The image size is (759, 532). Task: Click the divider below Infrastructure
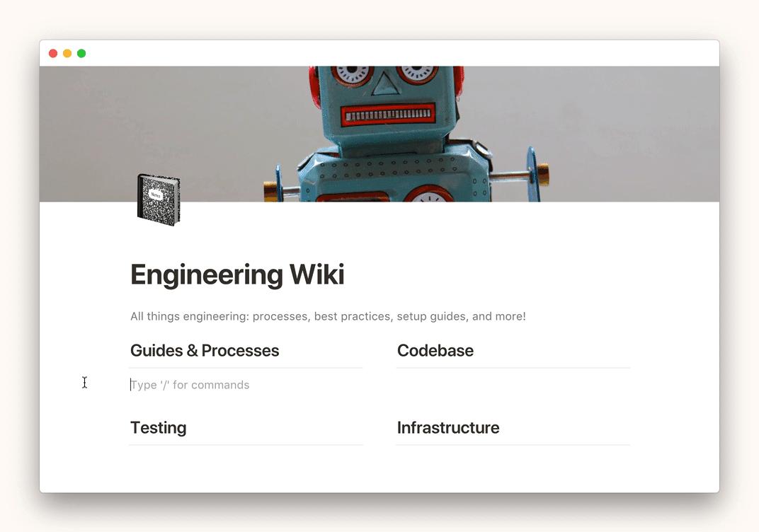click(513, 444)
